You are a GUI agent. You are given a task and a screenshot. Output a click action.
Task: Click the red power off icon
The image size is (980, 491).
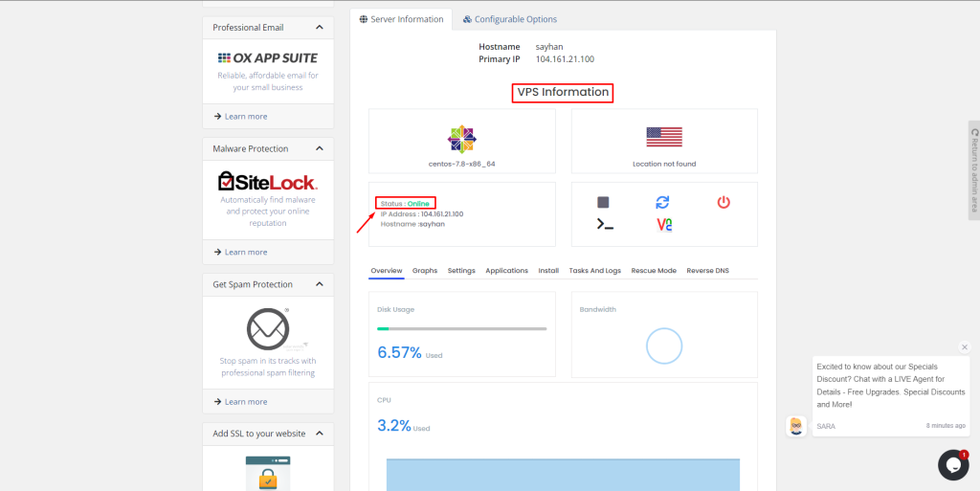(724, 202)
